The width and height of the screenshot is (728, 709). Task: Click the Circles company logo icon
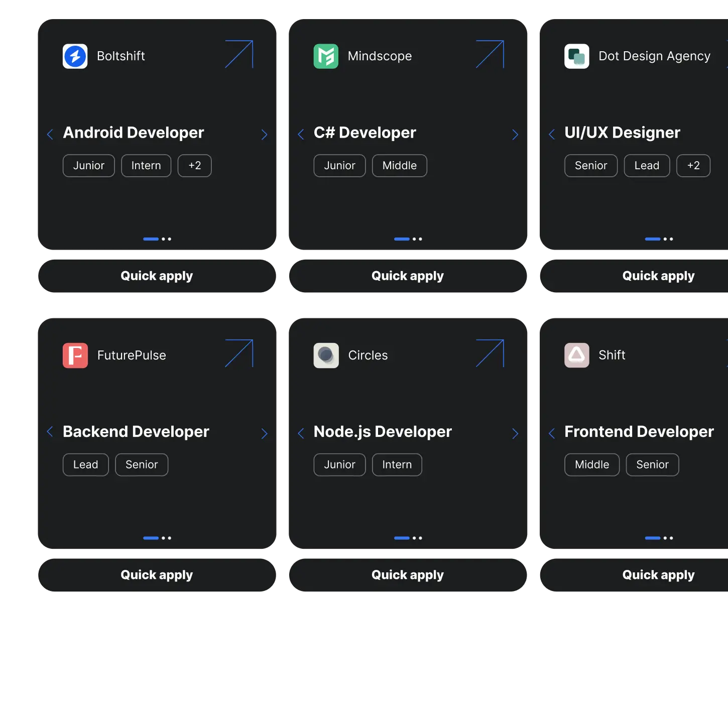(326, 356)
